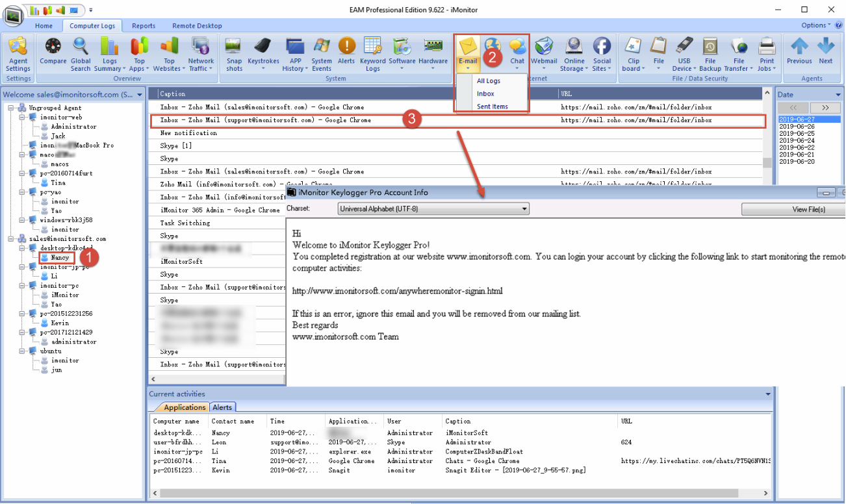846x504 pixels.
Task: Open Top Websites report
Action: pyautogui.click(x=169, y=55)
